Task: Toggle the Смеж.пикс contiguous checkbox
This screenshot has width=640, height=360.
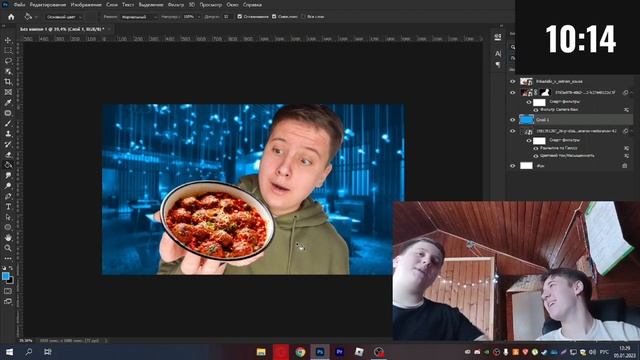Action: (x=274, y=17)
